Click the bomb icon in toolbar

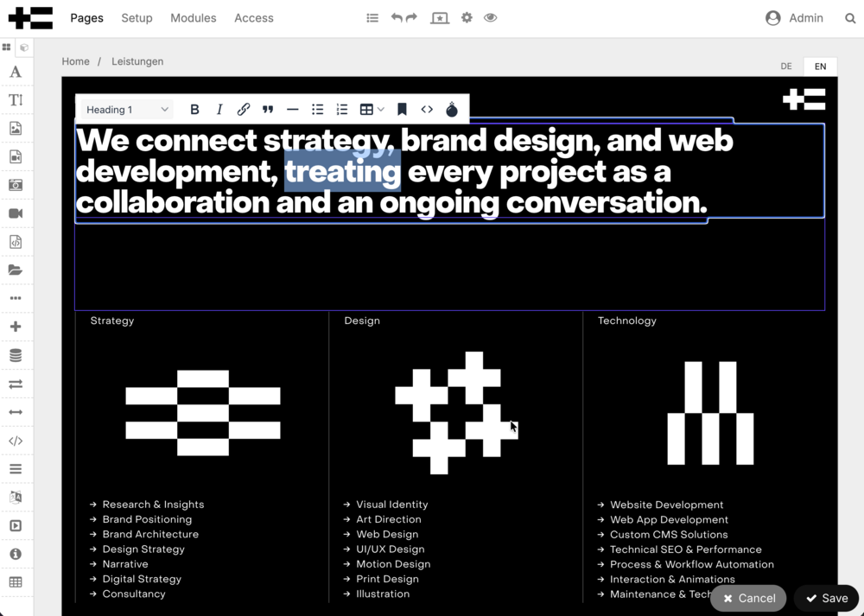point(452,110)
